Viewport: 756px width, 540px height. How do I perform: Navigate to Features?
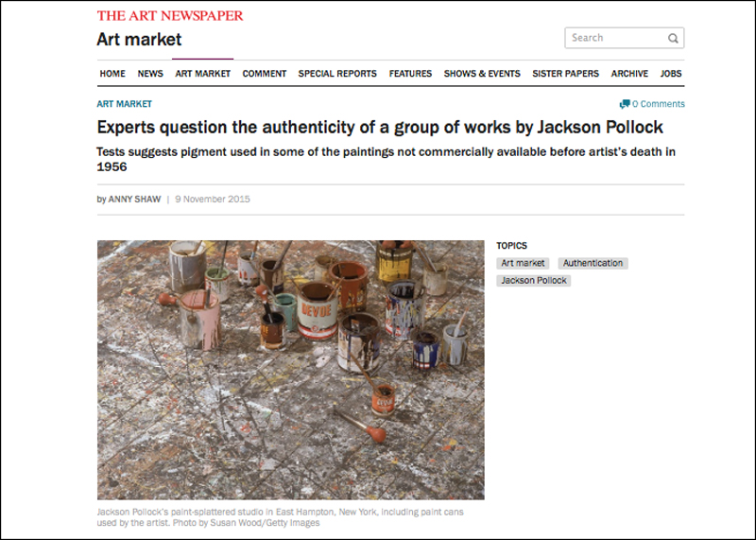410,74
